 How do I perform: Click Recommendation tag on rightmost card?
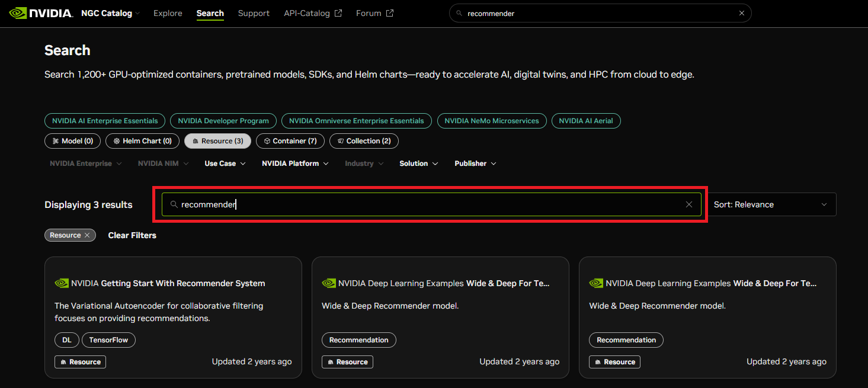tap(626, 340)
